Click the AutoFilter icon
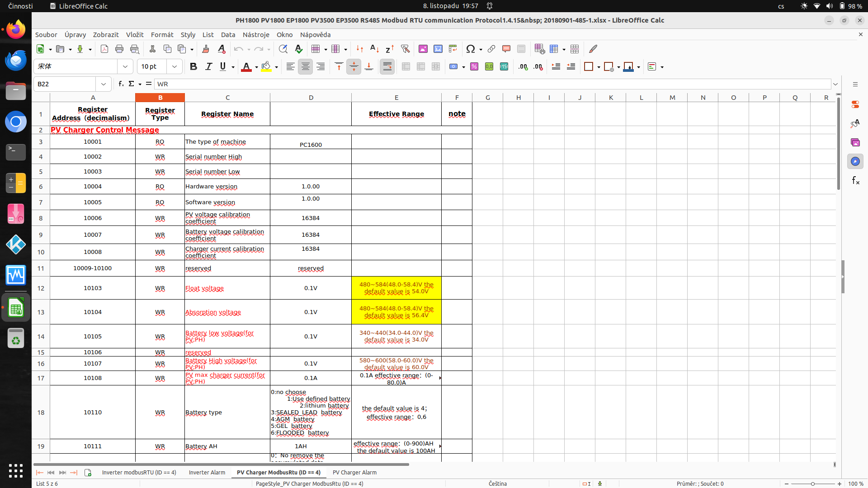868x488 pixels. pos(405,49)
